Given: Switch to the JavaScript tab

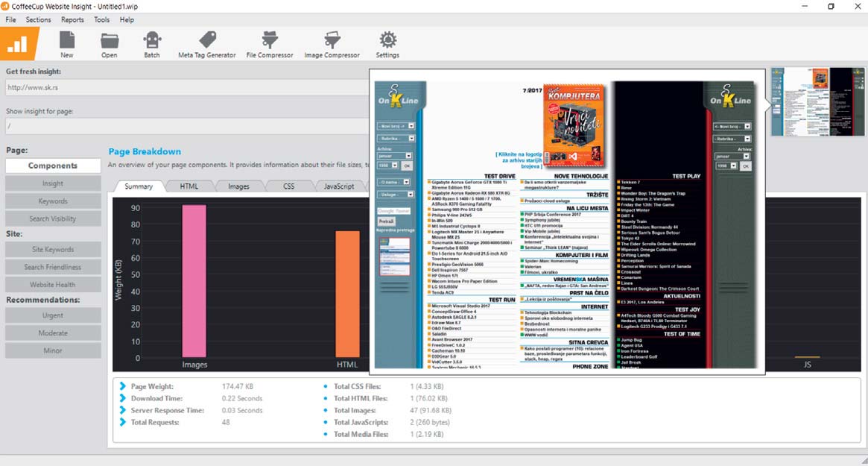Looking at the screenshot, I should tap(339, 186).
